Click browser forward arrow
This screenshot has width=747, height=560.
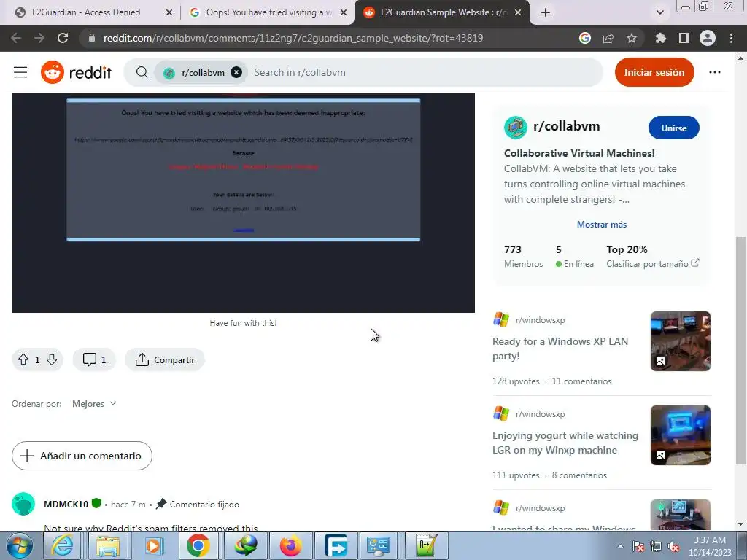tap(39, 38)
